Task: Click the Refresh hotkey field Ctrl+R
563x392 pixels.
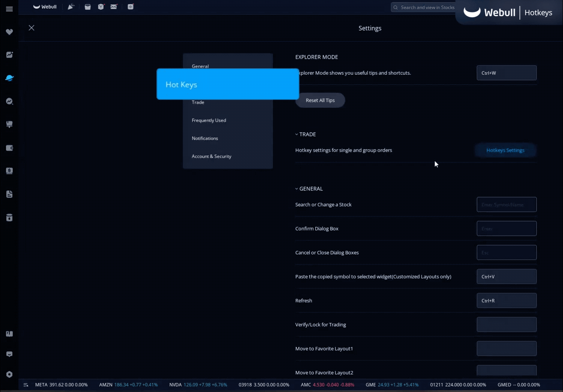Action: [x=506, y=300]
